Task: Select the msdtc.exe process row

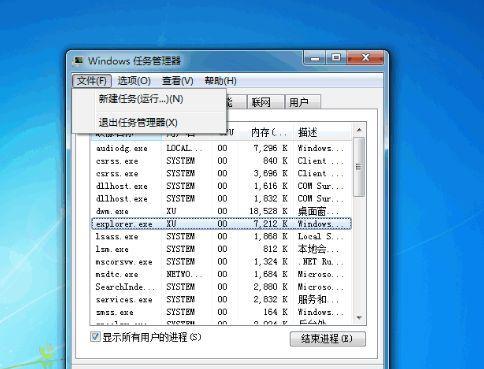Action: click(221, 274)
